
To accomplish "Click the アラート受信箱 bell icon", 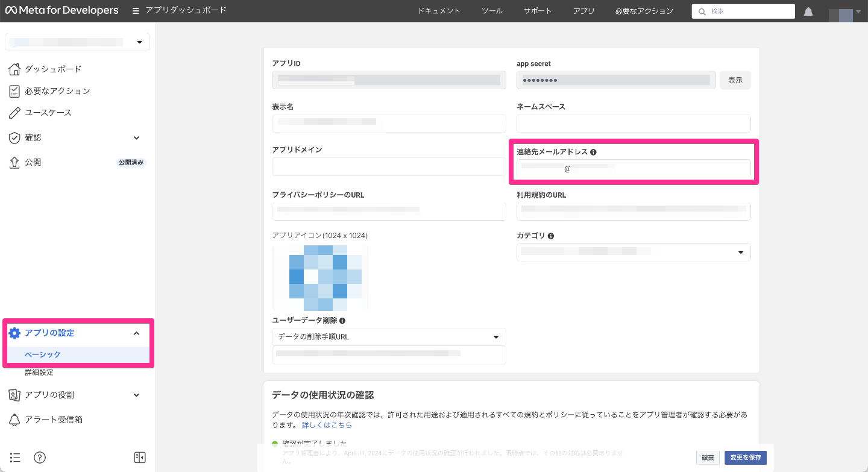I will (x=14, y=420).
